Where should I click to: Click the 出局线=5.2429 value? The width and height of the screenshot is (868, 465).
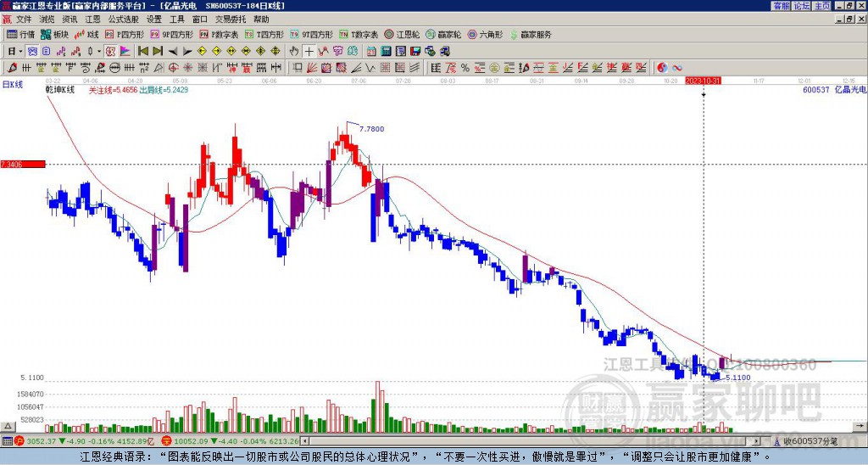click(164, 90)
